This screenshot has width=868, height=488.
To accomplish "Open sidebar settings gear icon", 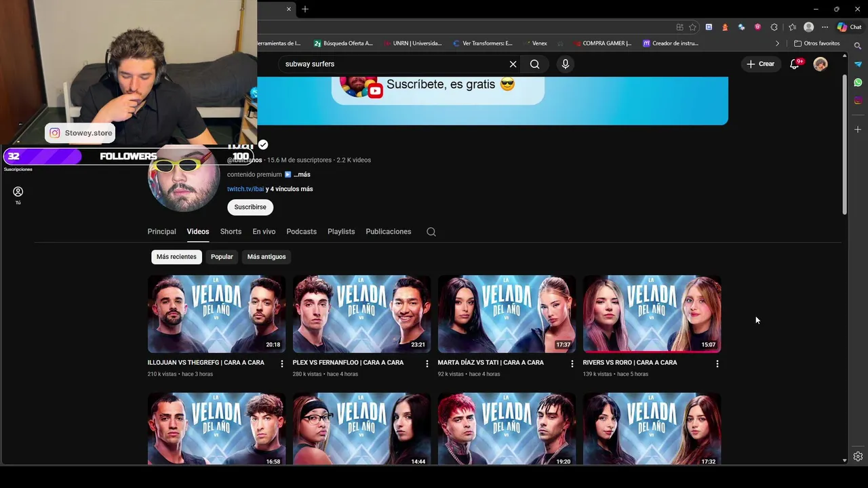I will coord(858,456).
